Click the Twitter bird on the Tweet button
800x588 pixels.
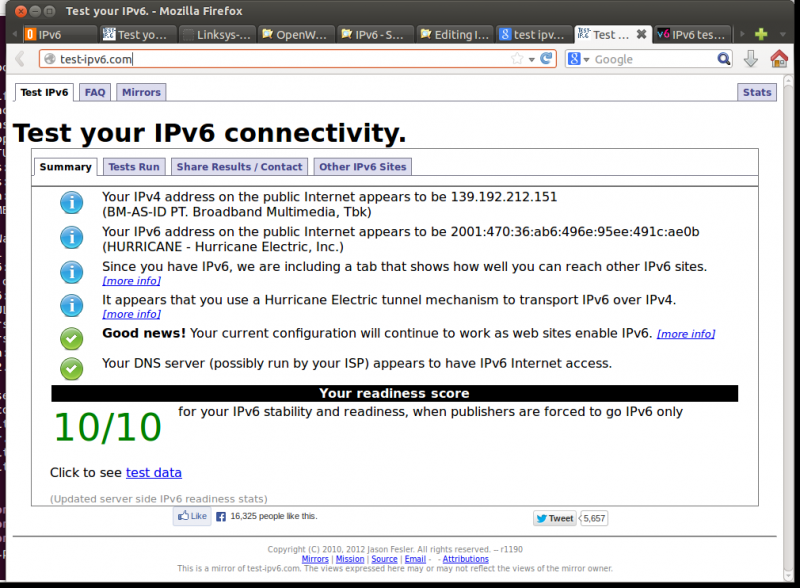click(540, 518)
